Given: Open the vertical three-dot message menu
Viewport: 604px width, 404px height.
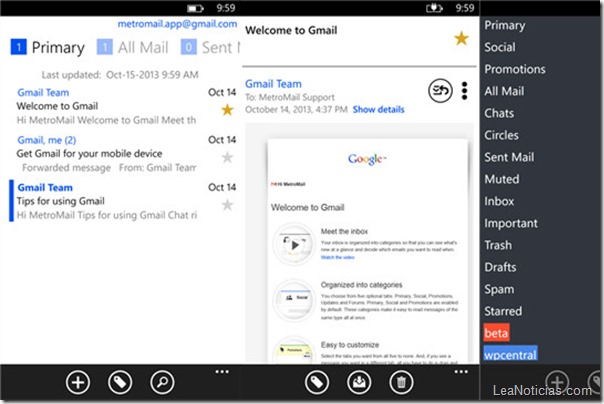Looking at the screenshot, I should (x=465, y=91).
